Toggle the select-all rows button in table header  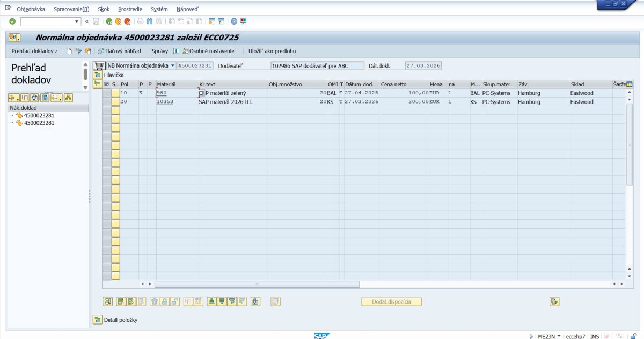(106, 85)
